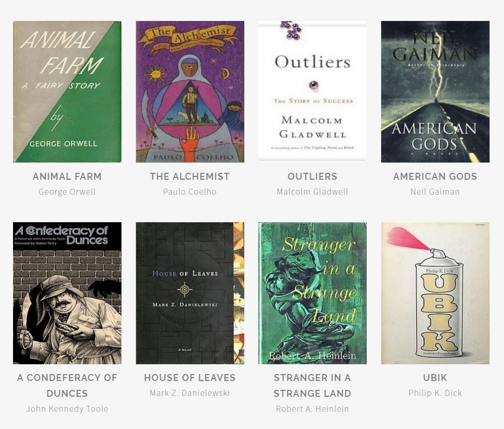Open the American Gods cover thumbnail

435,92
